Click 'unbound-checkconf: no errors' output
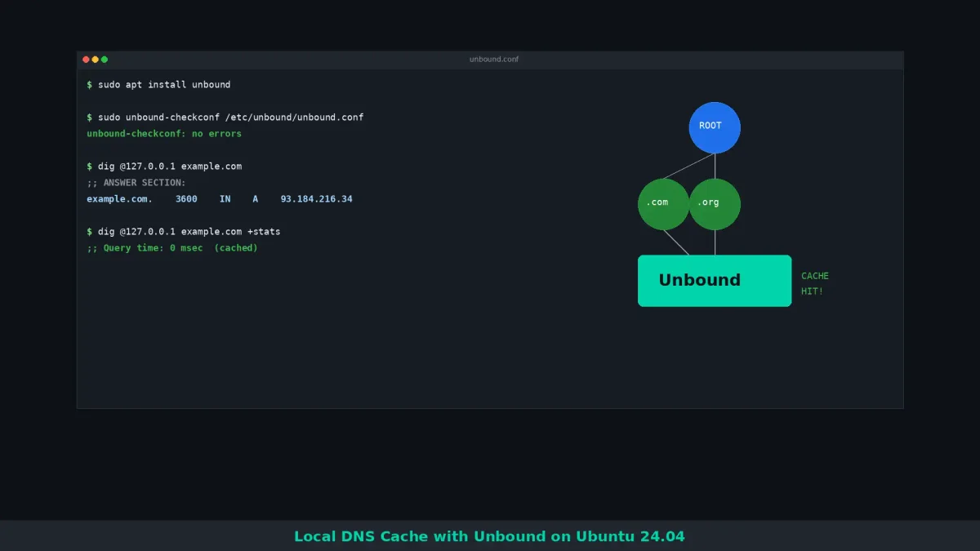The image size is (980, 551). click(164, 134)
